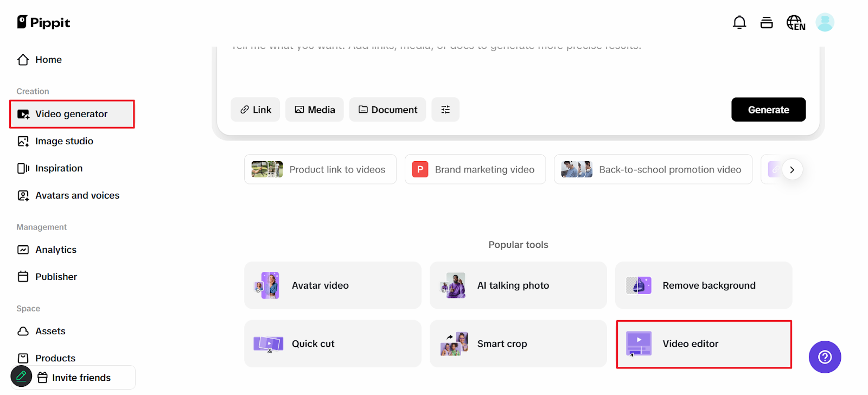Open the settings sliders icon beside Document

(x=445, y=110)
